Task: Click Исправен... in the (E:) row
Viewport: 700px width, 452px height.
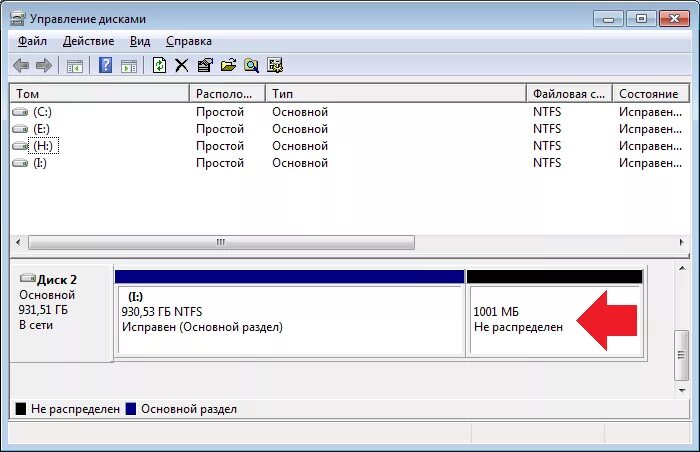Action: tap(650, 129)
